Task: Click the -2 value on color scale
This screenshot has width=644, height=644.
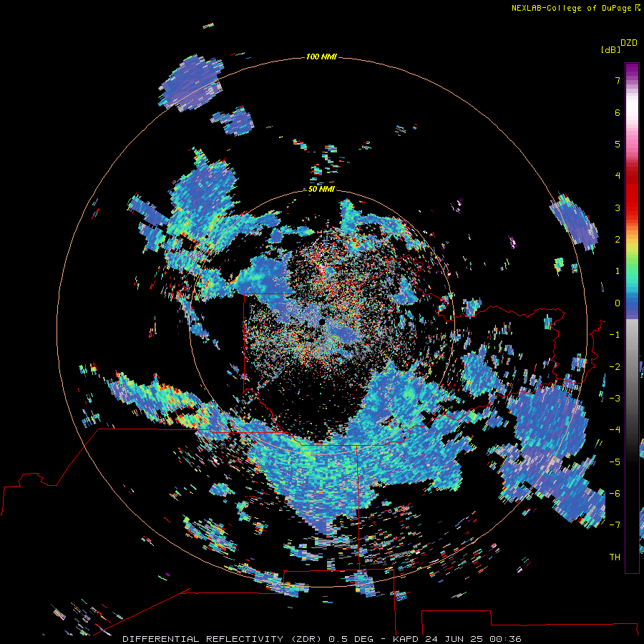Action: pyautogui.click(x=615, y=367)
